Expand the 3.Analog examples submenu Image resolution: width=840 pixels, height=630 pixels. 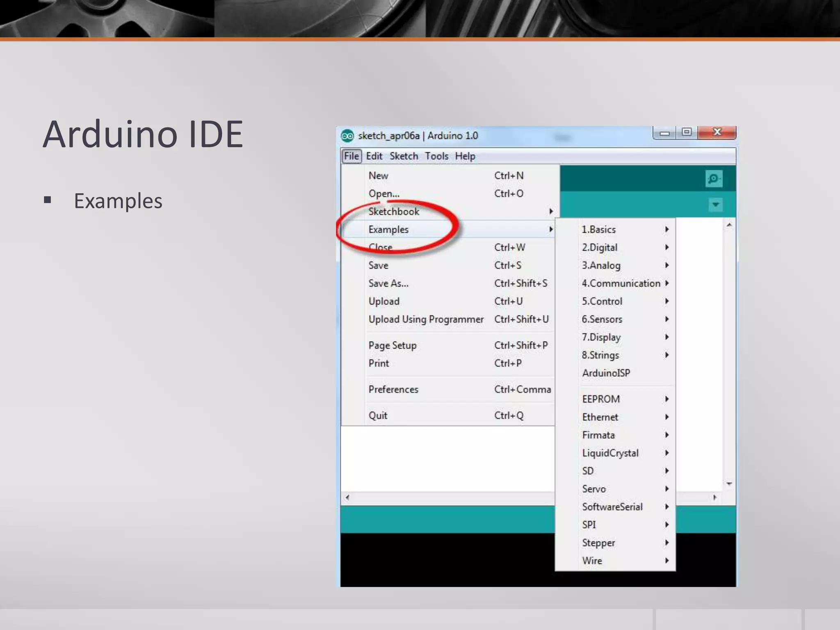(615, 265)
